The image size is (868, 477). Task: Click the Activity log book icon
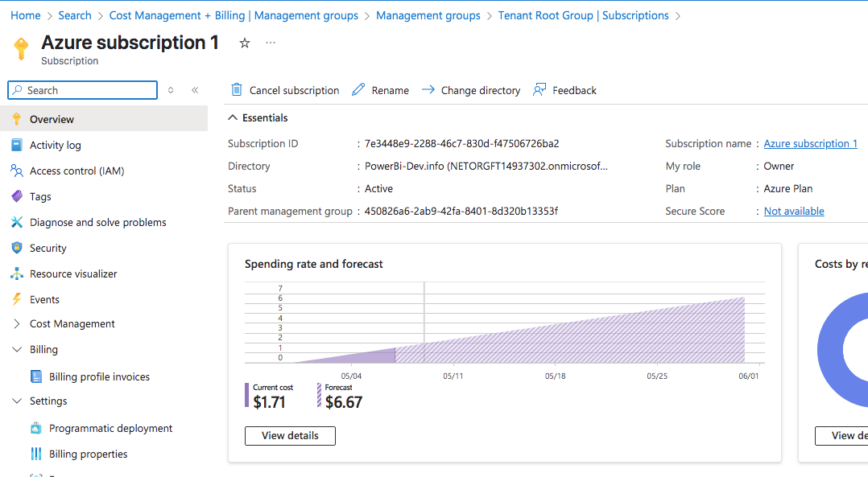click(17, 145)
